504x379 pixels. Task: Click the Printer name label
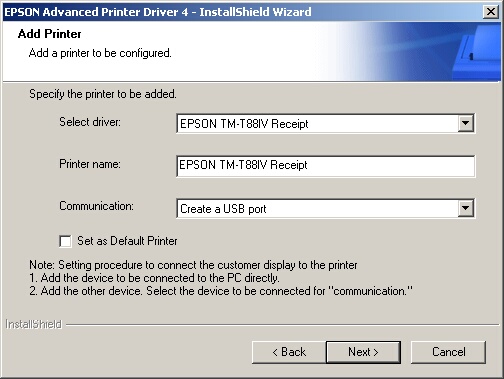tap(90, 164)
